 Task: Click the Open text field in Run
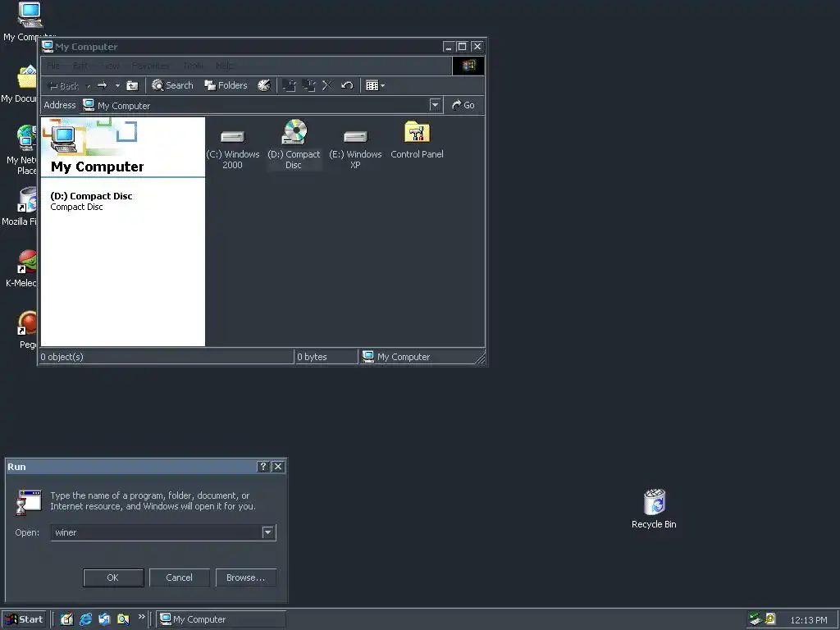pos(157,532)
